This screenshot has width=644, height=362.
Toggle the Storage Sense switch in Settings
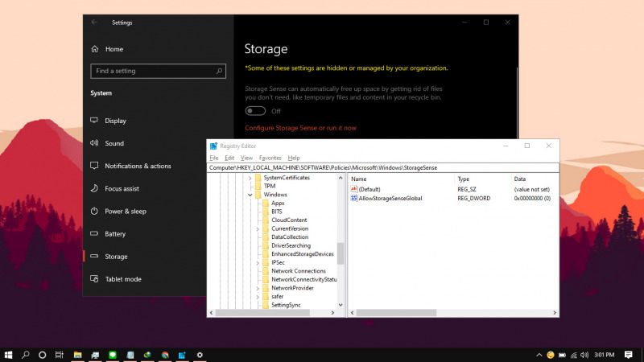click(255, 111)
